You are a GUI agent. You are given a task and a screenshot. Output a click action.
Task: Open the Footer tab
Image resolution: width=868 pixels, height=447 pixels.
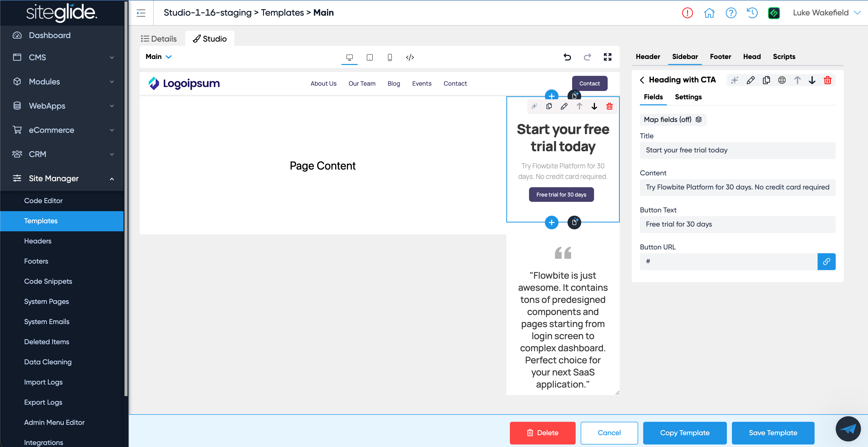[x=720, y=57]
